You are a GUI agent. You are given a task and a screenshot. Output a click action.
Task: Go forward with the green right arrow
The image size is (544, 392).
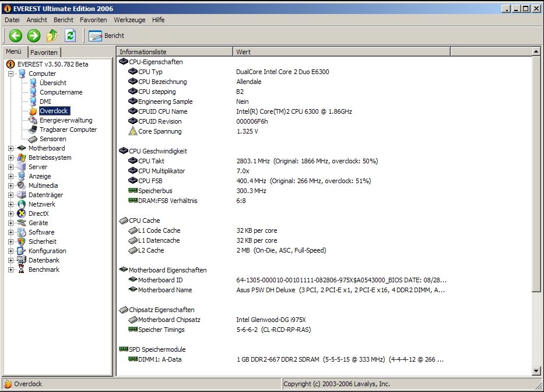(34, 36)
